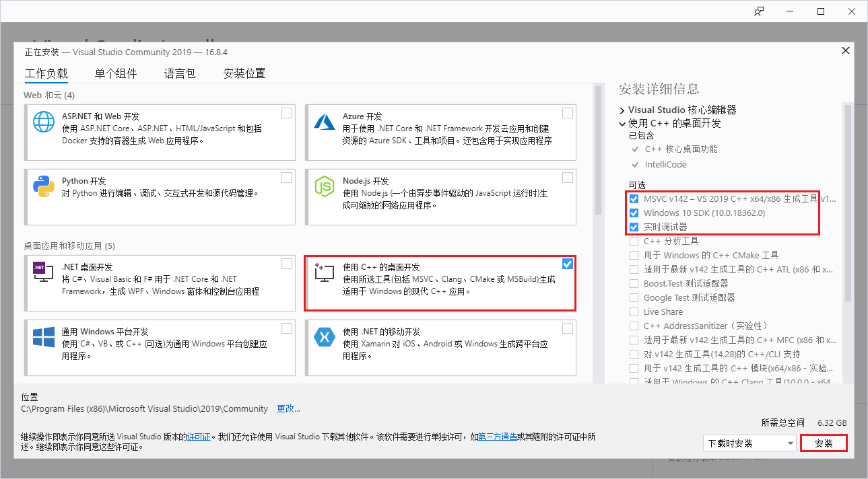This screenshot has width=868, height=479.
Task: Open the 下载时安装 dropdown
Action: pos(749,443)
